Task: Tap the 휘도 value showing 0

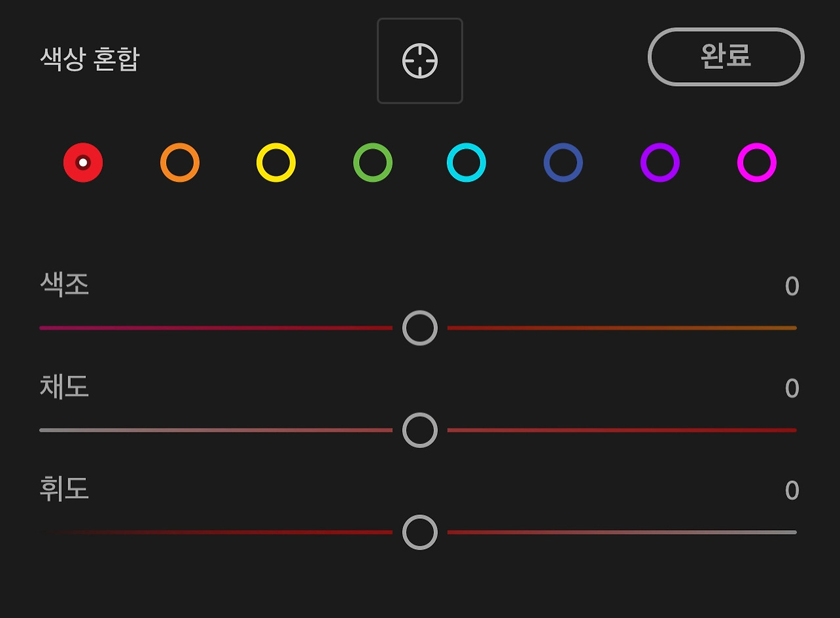Action: pyautogui.click(x=792, y=491)
